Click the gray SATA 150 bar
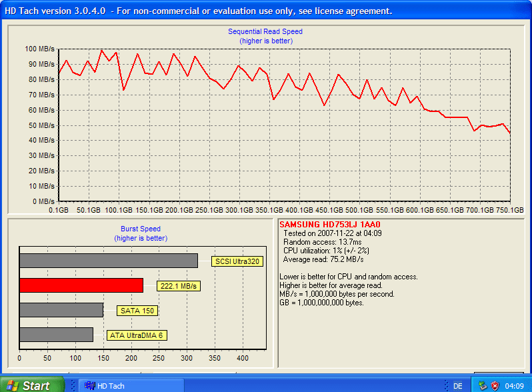This screenshot has height=392, width=532. 61,310
